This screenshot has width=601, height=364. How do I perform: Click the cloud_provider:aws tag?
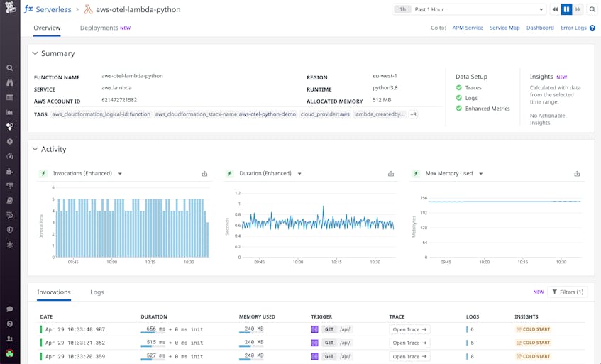click(325, 114)
